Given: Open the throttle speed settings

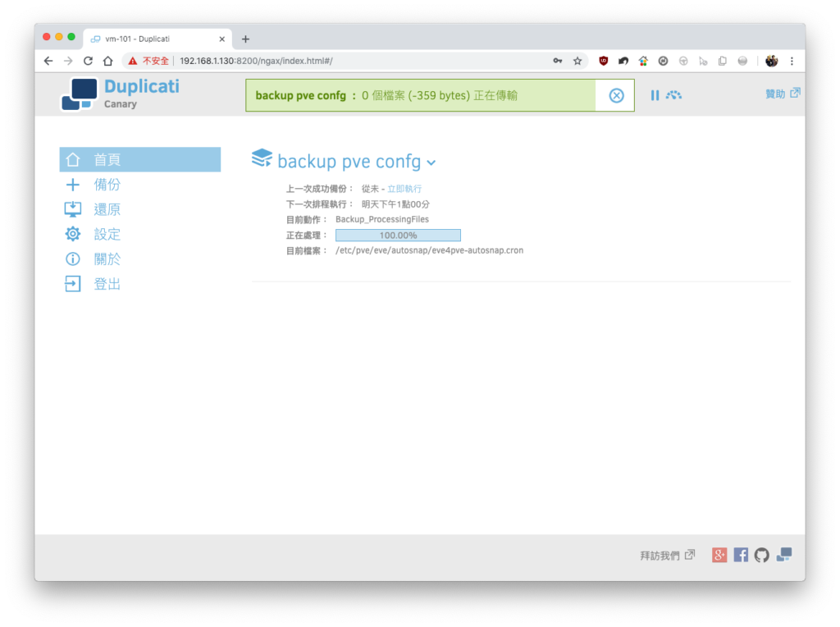Looking at the screenshot, I should 674,95.
